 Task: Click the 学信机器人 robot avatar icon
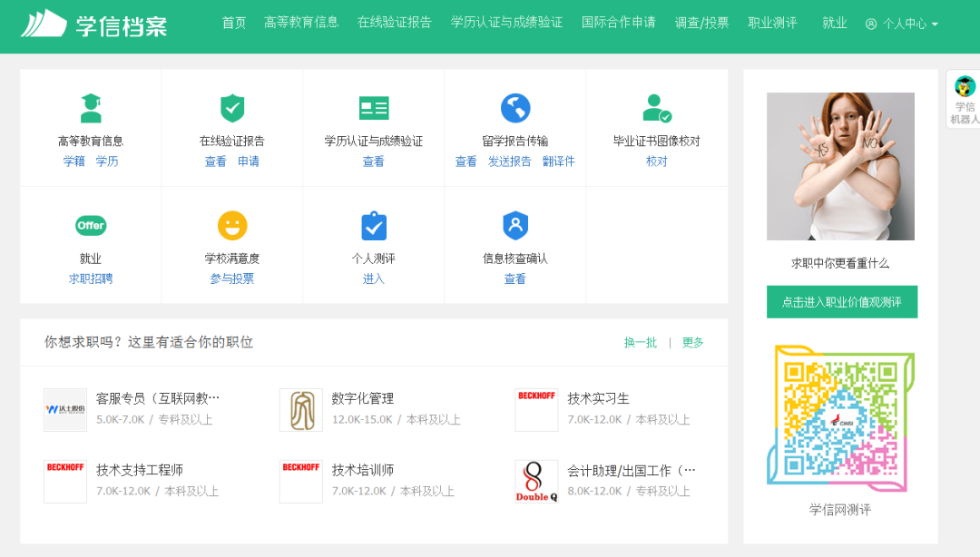[x=965, y=86]
